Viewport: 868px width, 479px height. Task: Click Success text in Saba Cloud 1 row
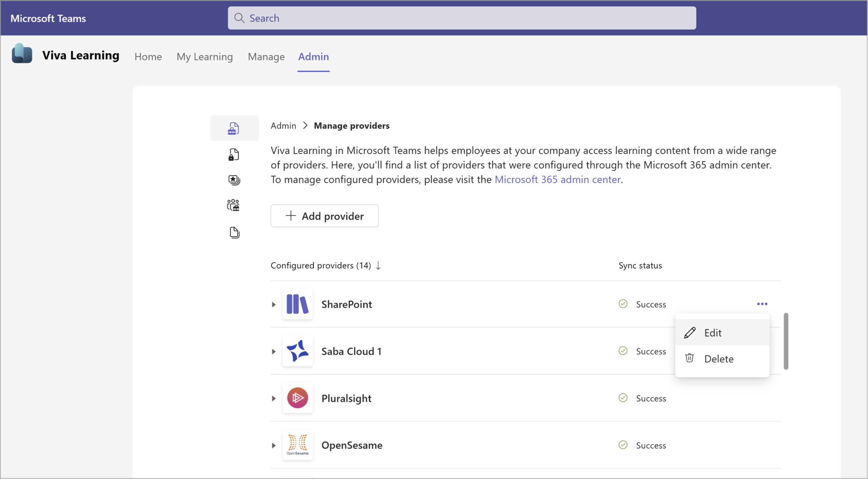pos(651,352)
